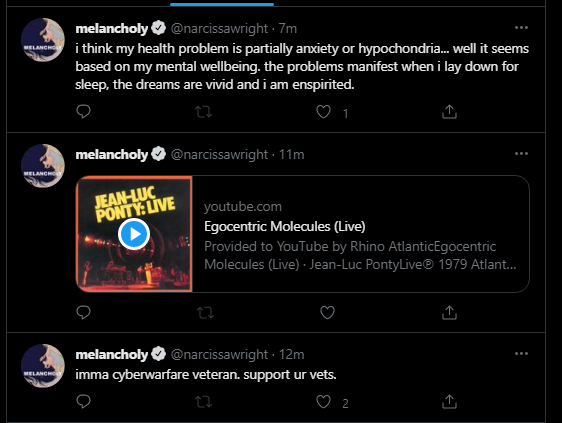Screen dimensions: 562x423
Task: Retweet the Egocentric Molecules video tweet
Action: 206,313
